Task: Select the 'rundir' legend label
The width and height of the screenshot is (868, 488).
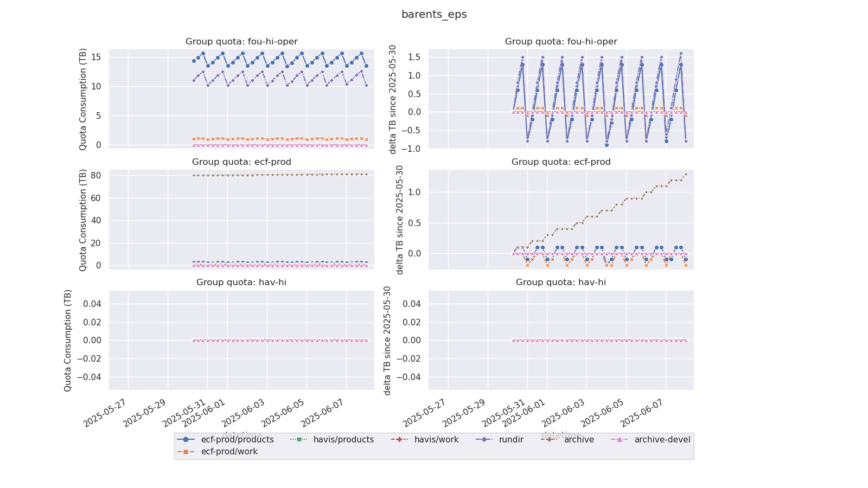Action: 511,440
